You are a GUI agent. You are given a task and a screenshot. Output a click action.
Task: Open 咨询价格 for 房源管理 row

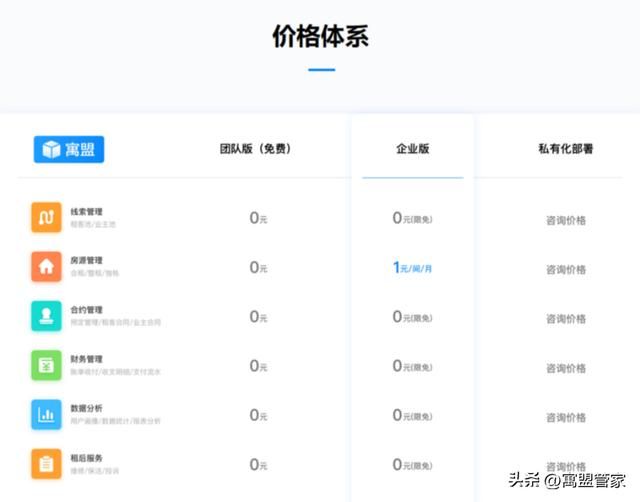566,269
